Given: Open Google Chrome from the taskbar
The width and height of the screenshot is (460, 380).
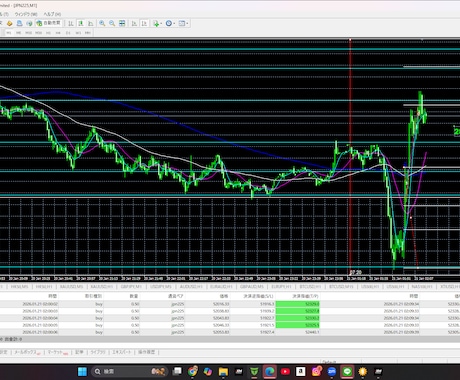Looking at the screenshot, I should [x=192, y=371].
